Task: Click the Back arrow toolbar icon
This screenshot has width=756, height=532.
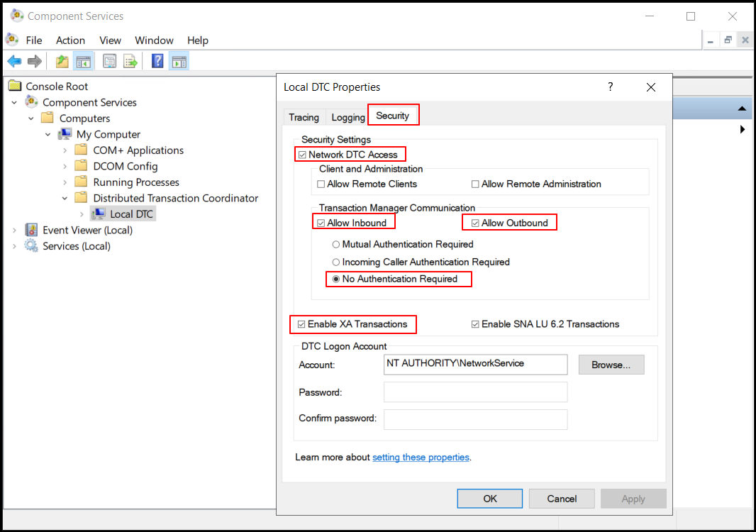Action: tap(15, 62)
